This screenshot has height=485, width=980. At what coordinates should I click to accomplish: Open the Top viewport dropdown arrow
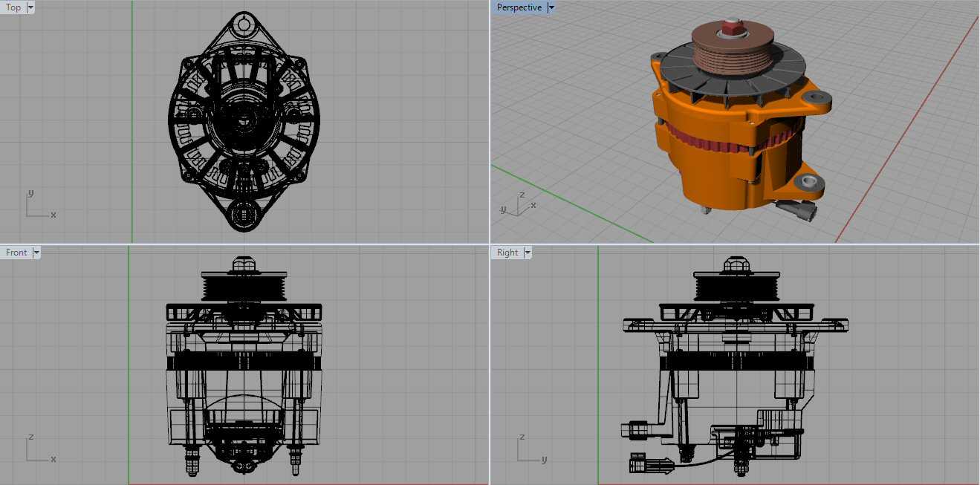pyautogui.click(x=30, y=7)
